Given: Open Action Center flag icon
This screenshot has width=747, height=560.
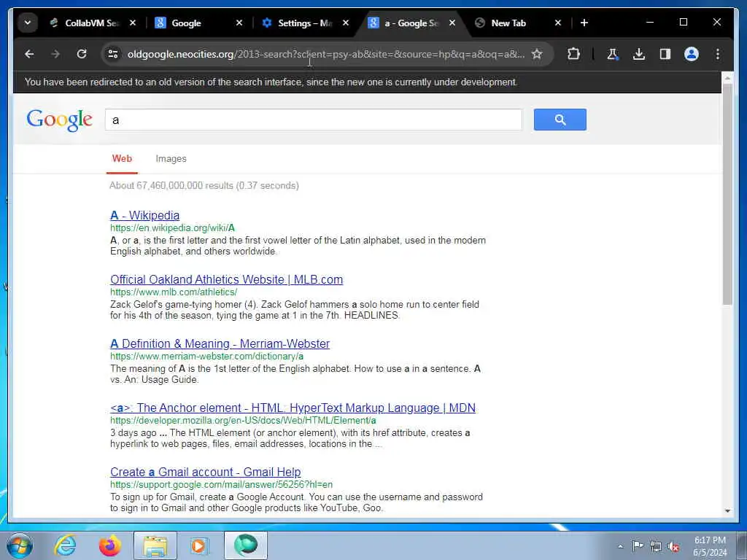Looking at the screenshot, I should [638, 545].
